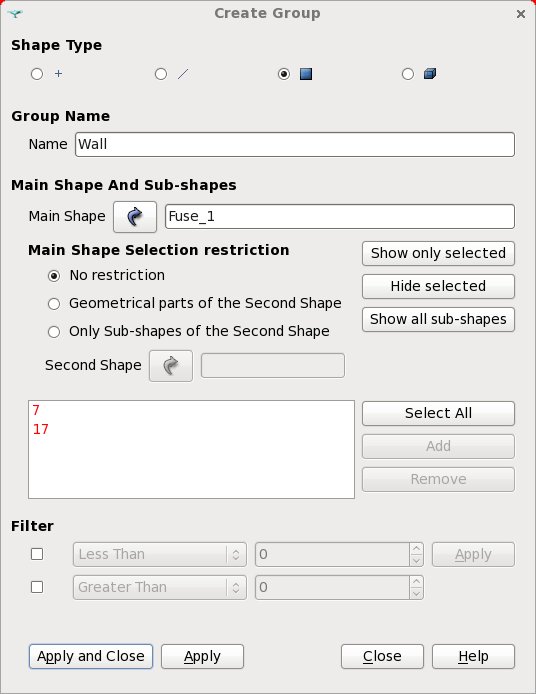Click the Hide selected button
Image resolution: width=536 pixels, height=694 pixels.
point(438,286)
